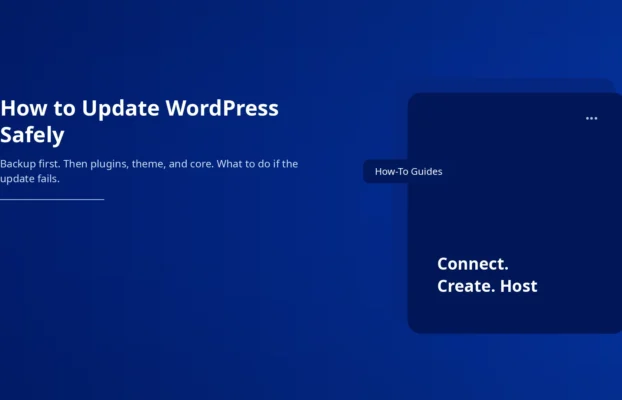Click the 'Connect. Create. Host' card text
622x400 pixels.
487,275
